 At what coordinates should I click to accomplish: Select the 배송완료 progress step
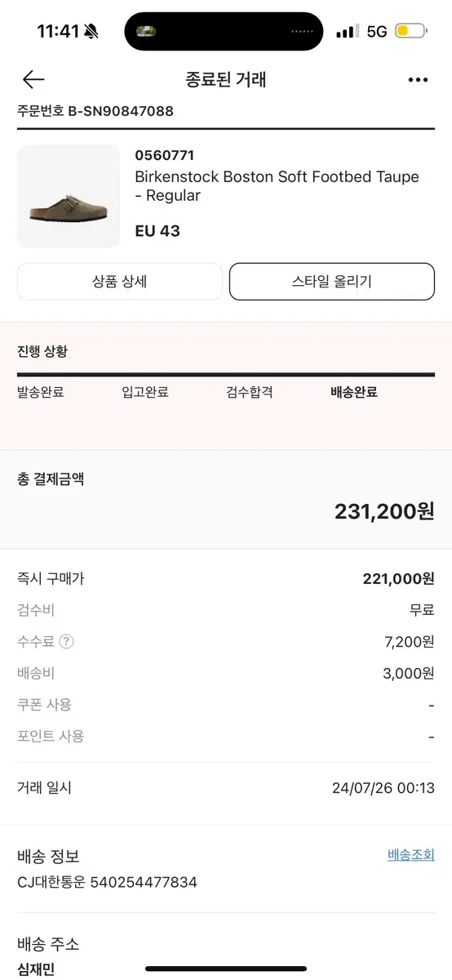coord(354,392)
